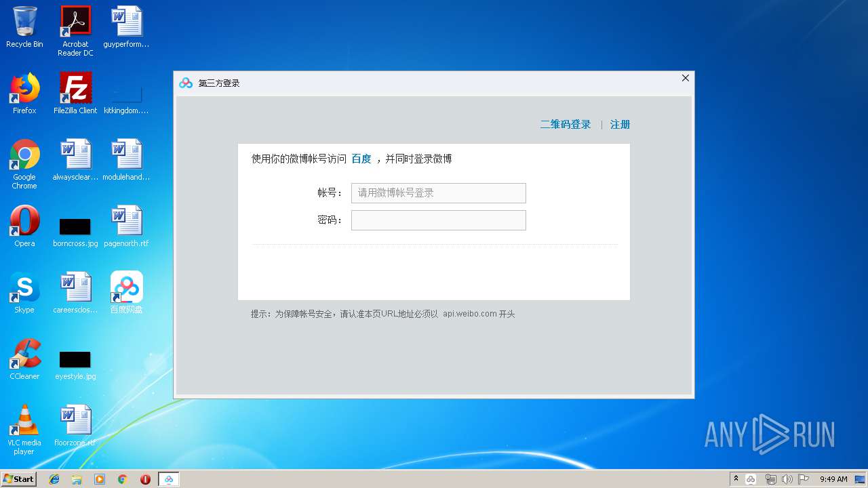Follow the 百度 link in login prompt
Screen dimensions: 868x488
pos(361,159)
